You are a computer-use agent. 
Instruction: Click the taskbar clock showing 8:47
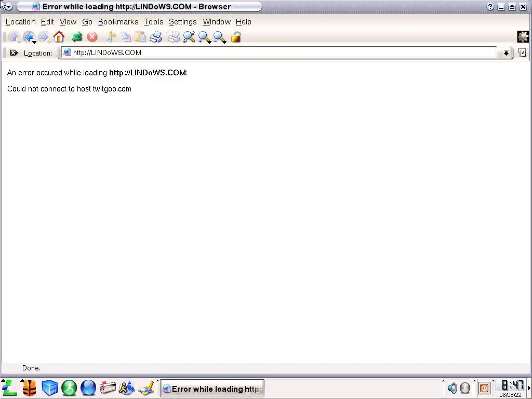512,385
